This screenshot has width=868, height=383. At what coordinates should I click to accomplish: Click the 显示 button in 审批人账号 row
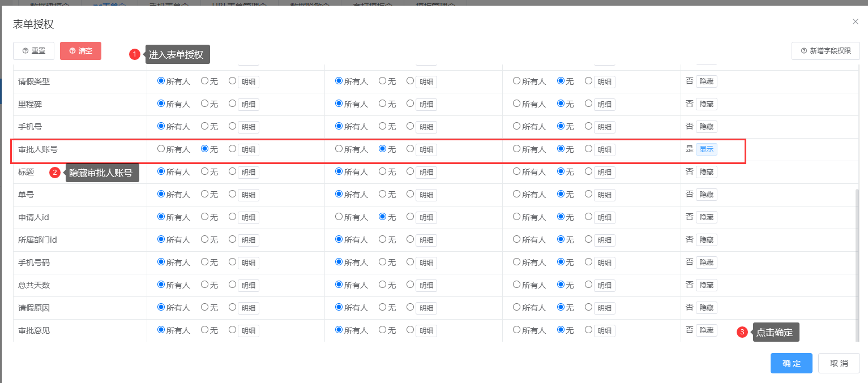pos(706,149)
